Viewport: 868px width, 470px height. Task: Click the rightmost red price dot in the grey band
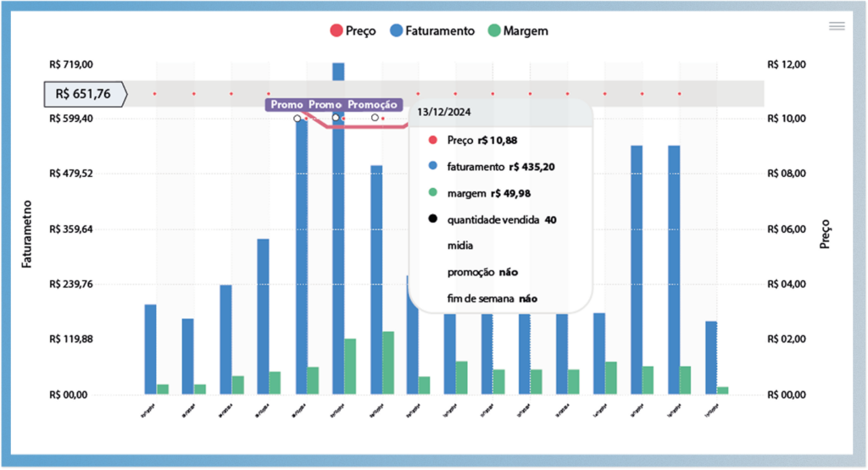[679, 93]
